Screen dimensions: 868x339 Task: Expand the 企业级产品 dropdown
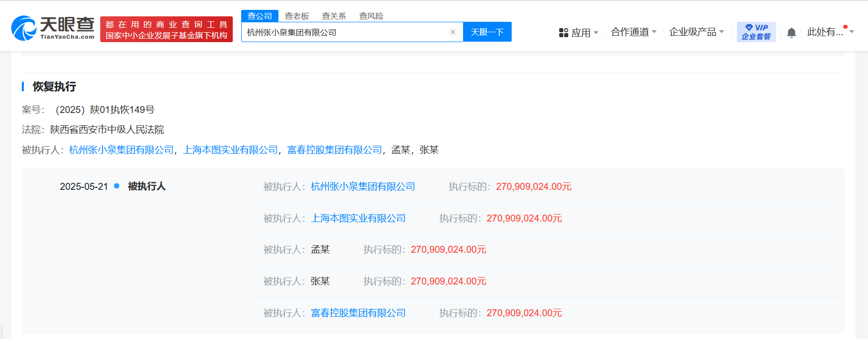696,32
